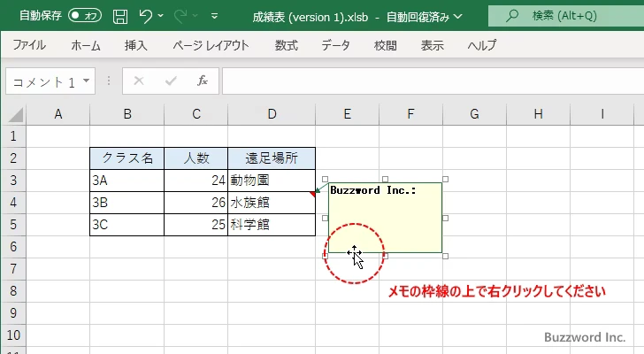Select row 1 header
Screen dimensions: 644x354
[x=13, y=136]
